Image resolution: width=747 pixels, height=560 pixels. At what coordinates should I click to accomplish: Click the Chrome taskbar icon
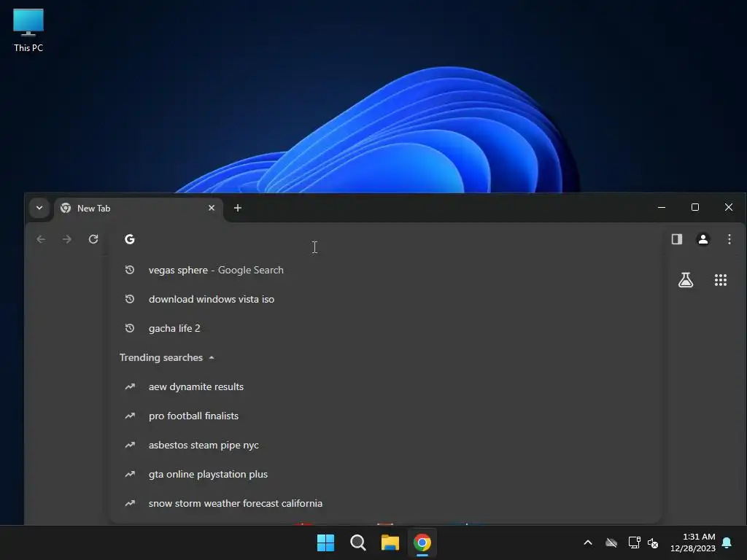422,542
